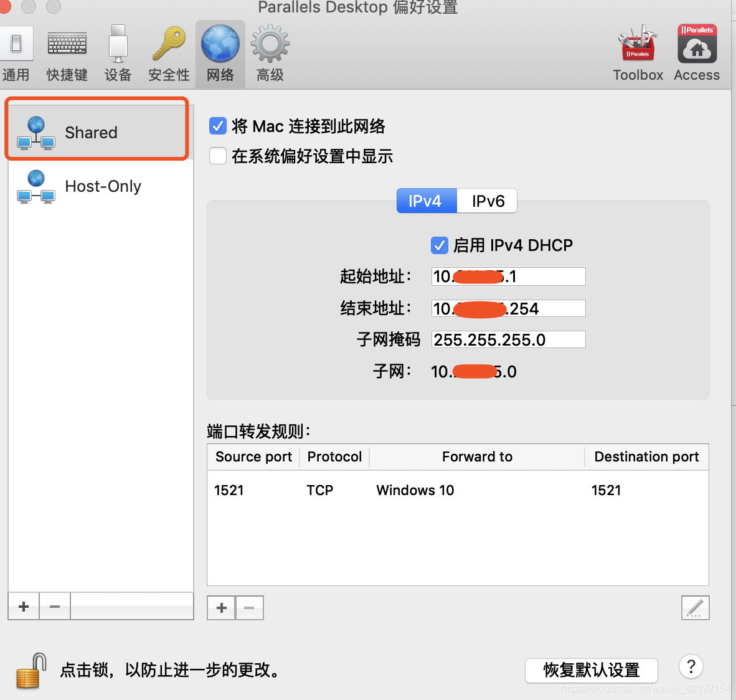Screen dimensions: 736x700
Task: Switch to the IPv4 tab
Action: tap(427, 201)
